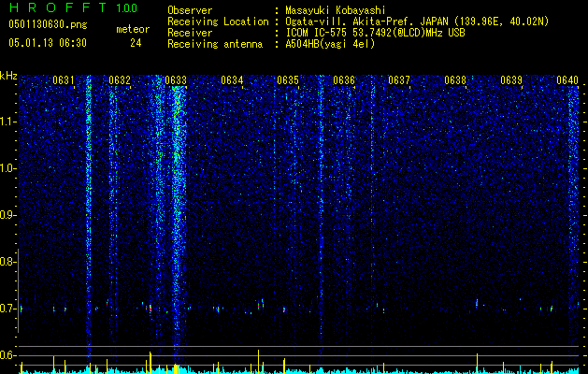Select the Ogata-vill. Akita-Pref. JAPAN location text
The width and height of the screenshot is (588, 374).
pos(417,22)
